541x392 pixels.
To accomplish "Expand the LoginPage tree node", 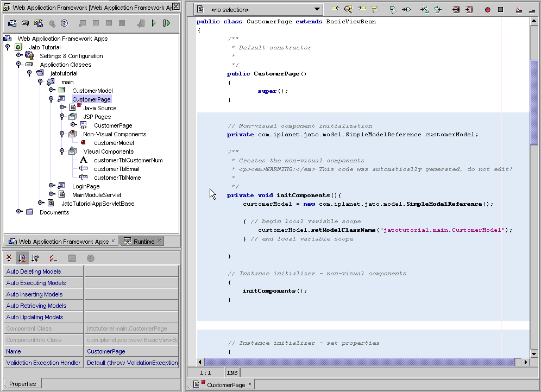I will point(52,186).
